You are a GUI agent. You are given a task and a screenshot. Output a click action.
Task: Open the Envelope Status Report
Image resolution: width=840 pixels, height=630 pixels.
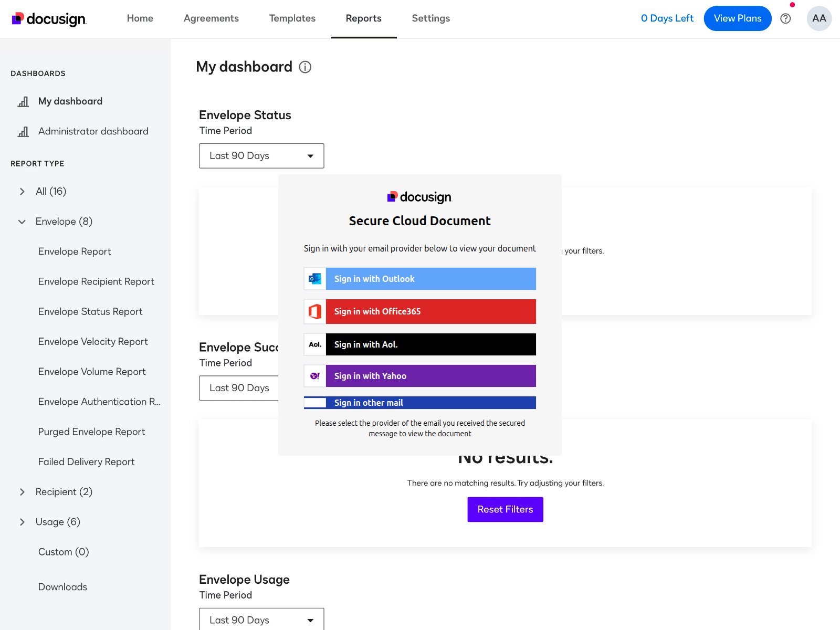point(90,311)
